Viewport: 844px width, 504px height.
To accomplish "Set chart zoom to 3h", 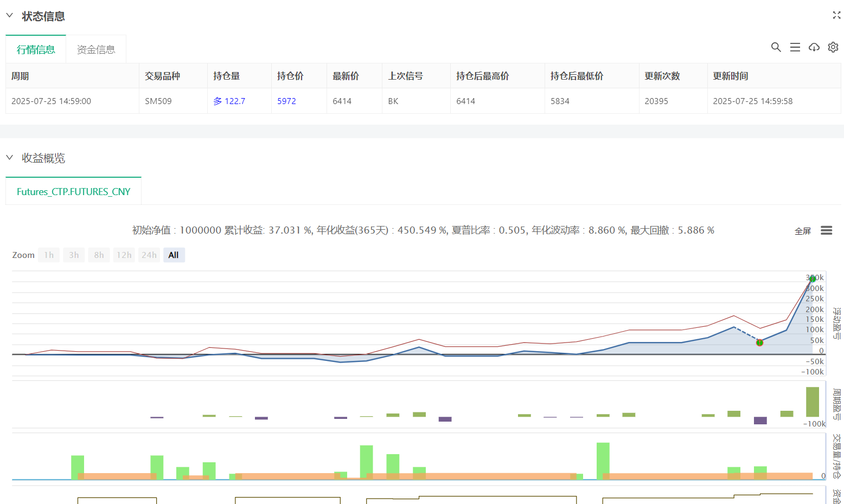I will [74, 255].
